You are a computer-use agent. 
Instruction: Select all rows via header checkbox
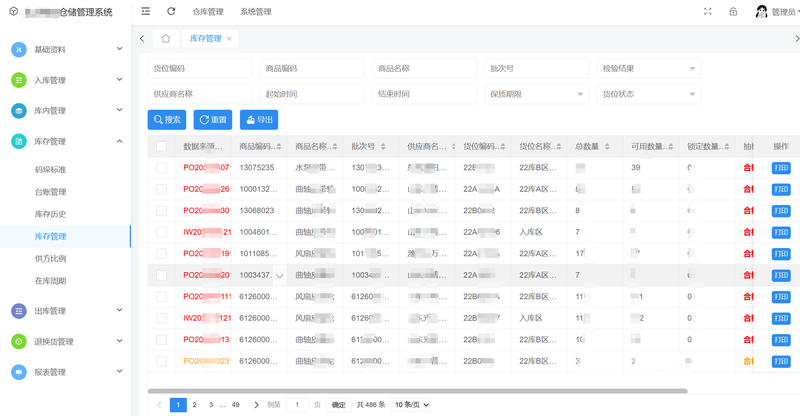[162, 146]
